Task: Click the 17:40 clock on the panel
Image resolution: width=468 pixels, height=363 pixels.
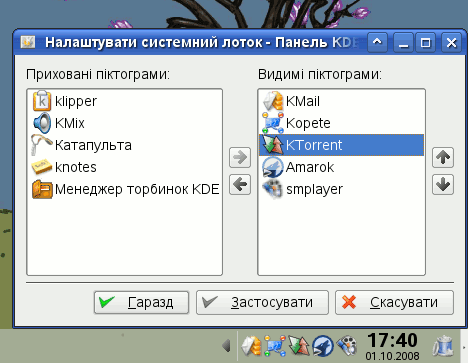Action: pos(392,340)
